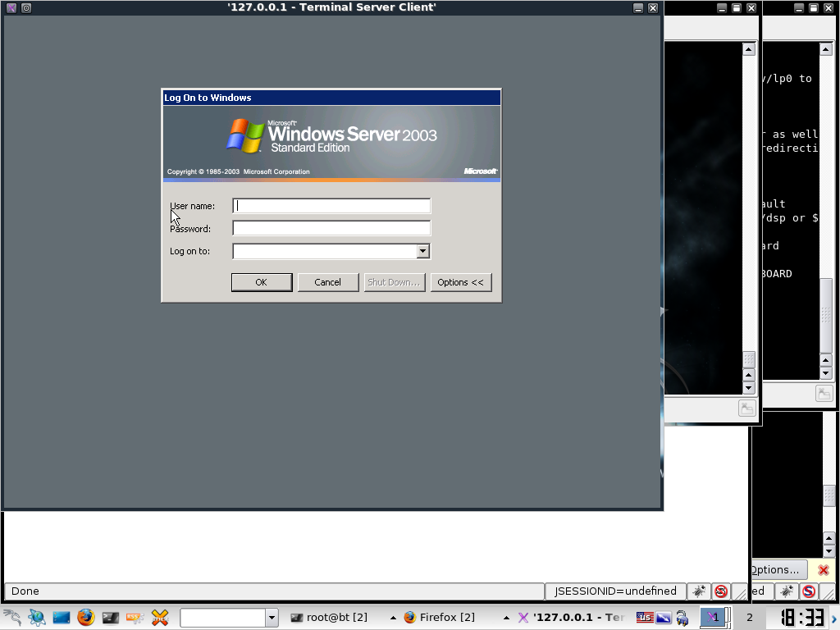The width and height of the screenshot is (840, 630).
Task: Click the taskbar command input box
Action: point(223,619)
